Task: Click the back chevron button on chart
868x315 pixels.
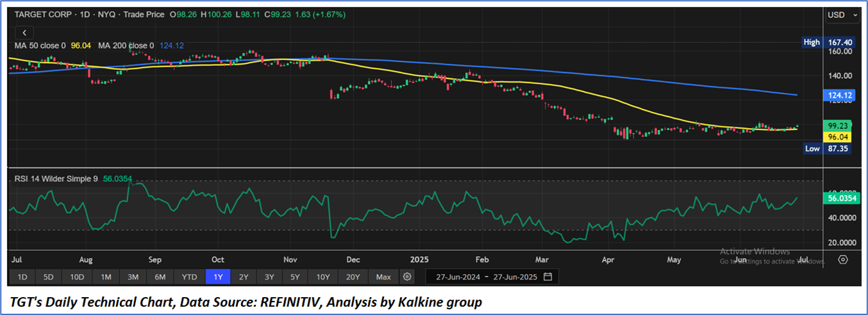Action: tap(24, 32)
